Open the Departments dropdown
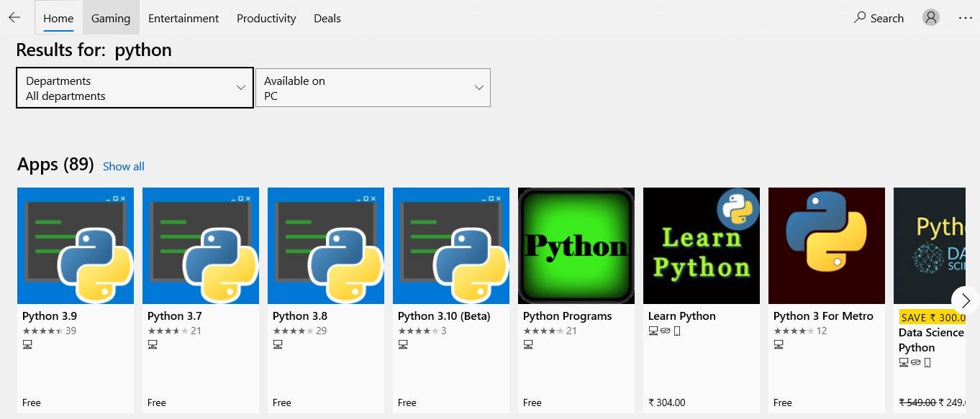980x419 pixels. tap(134, 88)
